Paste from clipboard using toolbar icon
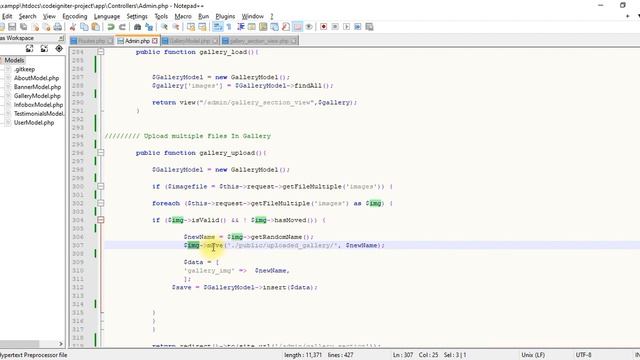The height and width of the screenshot is (360, 640). pos(96,27)
